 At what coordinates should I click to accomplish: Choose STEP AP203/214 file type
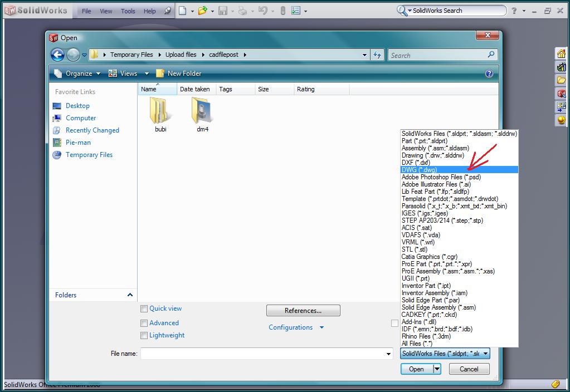pos(459,220)
